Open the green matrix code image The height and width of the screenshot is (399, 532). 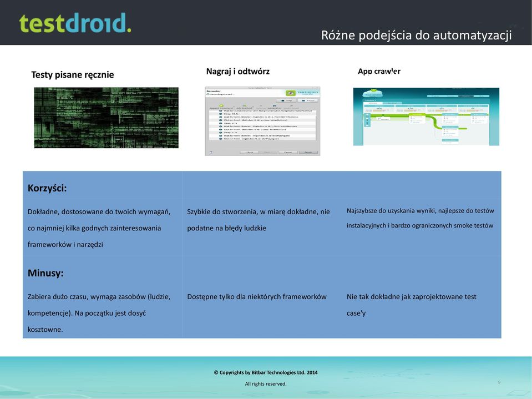point(106,118)
